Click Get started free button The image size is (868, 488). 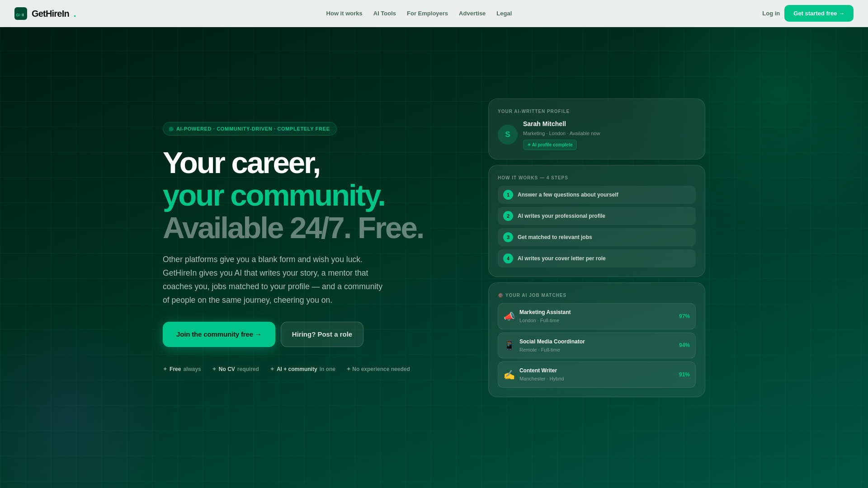click(819, 14)
